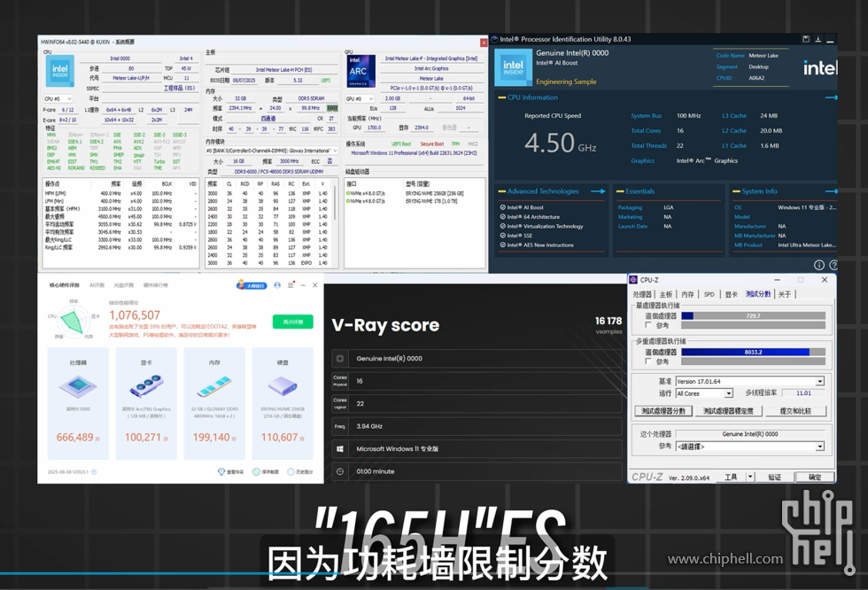The height and width of the screenshot is (590, 868).
Task: Click the Advanced Technologies arrow icon
Action: 598,191
